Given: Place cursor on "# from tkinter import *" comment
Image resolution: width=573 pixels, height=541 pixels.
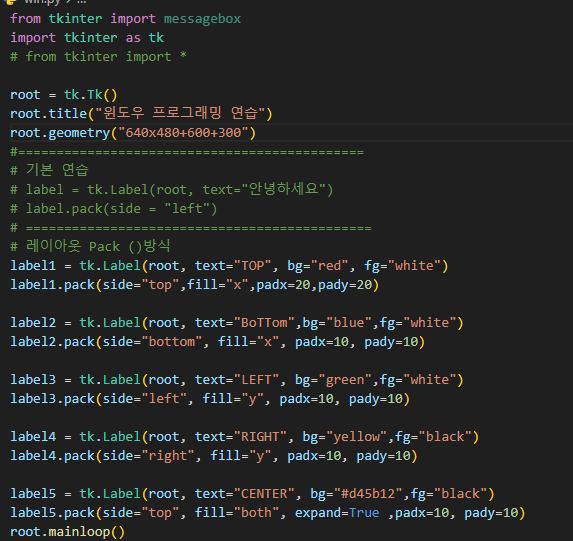Looking at the screenshot, I should click(x=98, y=57).
